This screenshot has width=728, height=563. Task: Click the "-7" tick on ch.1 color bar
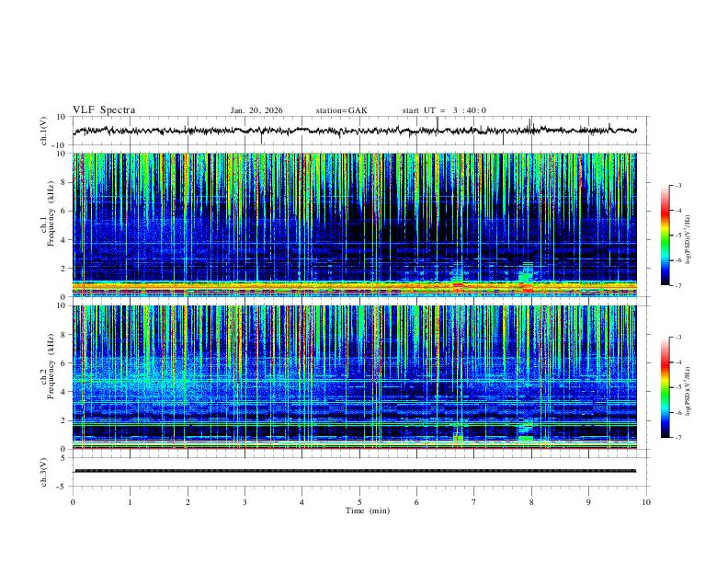point(677,285)
